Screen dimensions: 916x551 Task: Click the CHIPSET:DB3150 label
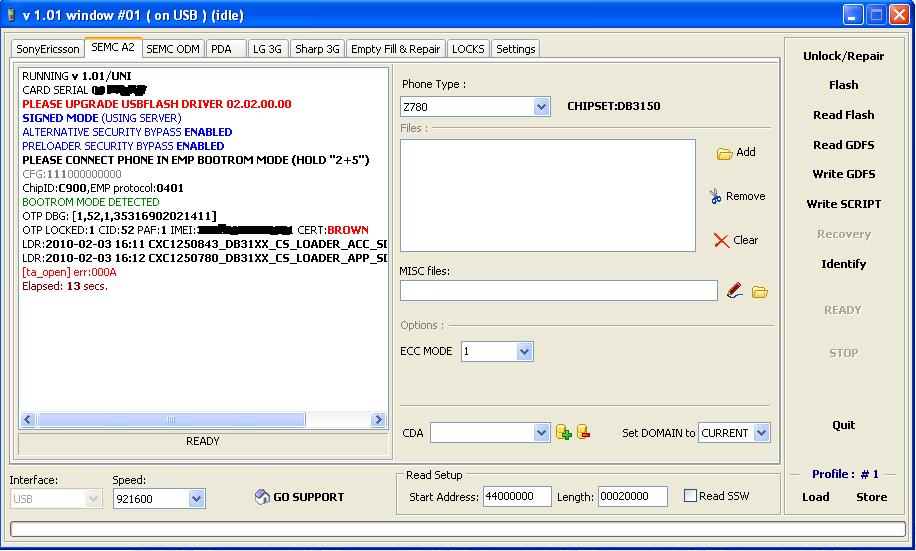click(613, 106)
